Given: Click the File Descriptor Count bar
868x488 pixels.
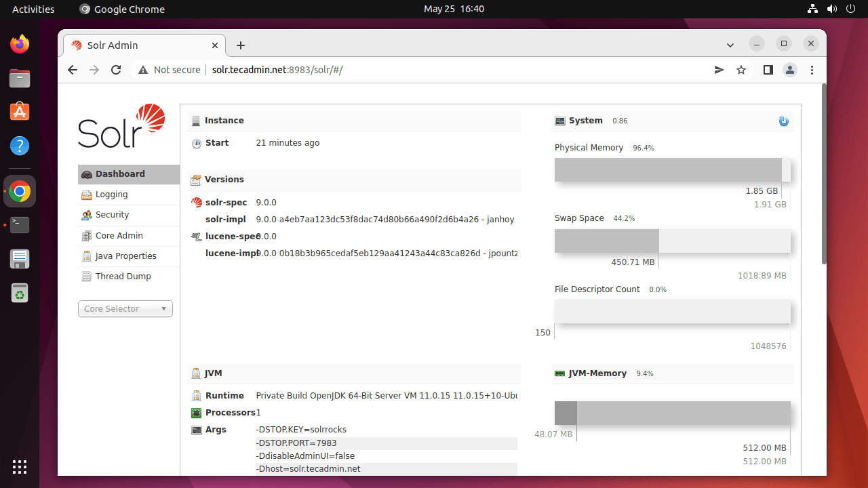Looking at the screenshot, I should click(x=673, y=312).
